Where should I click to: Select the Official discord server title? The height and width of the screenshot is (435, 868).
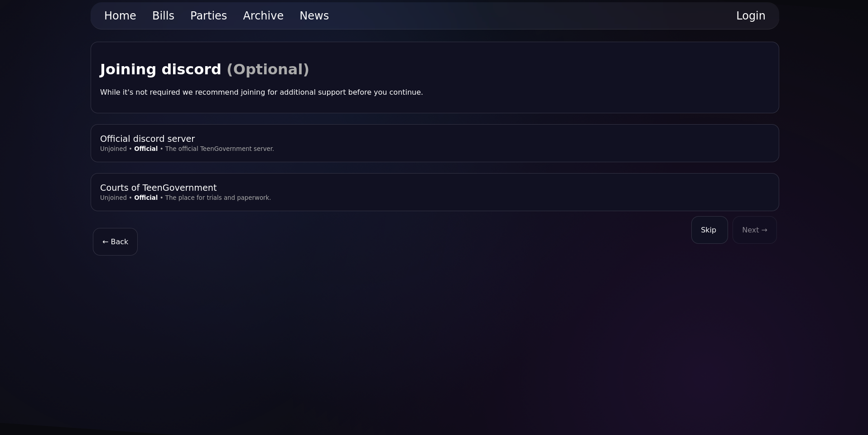[x=147, y=139]
